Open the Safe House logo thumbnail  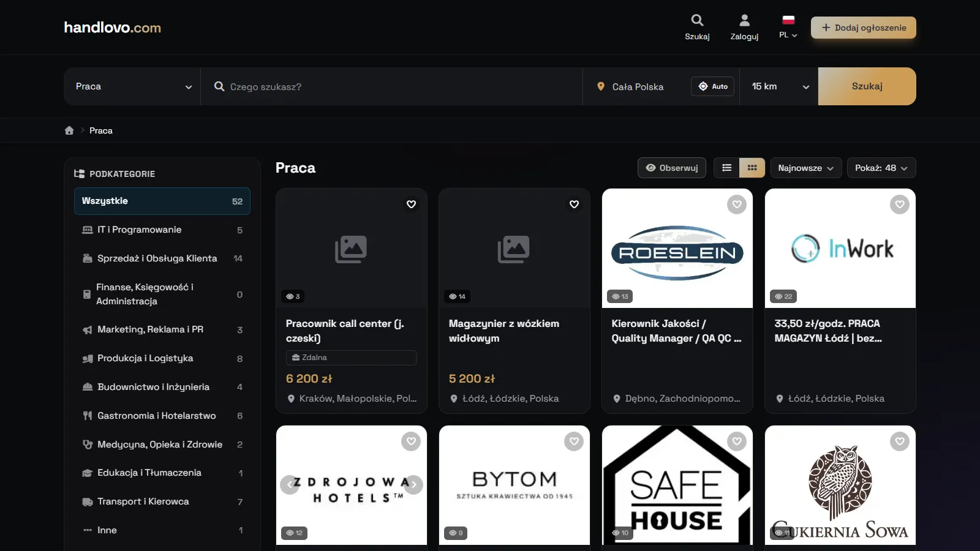click(677, 485)
